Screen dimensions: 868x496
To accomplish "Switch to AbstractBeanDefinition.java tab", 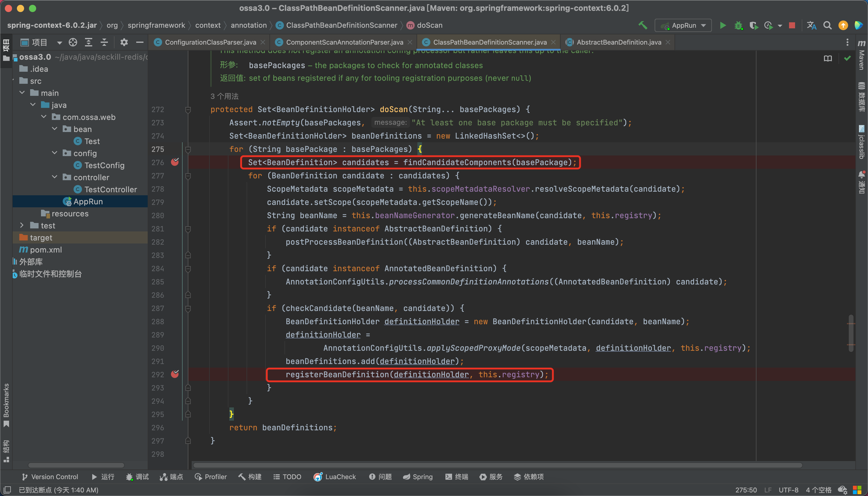I will 618,42.
